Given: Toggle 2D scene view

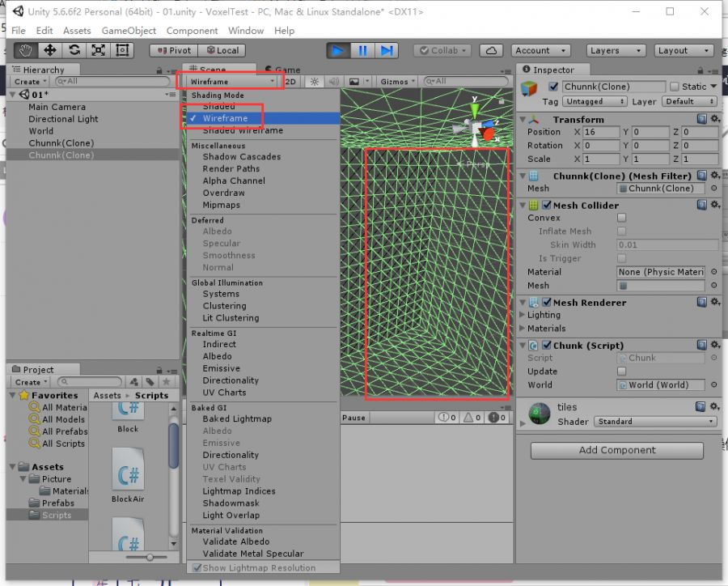Looking at the screenshot, I should (290, 81).
